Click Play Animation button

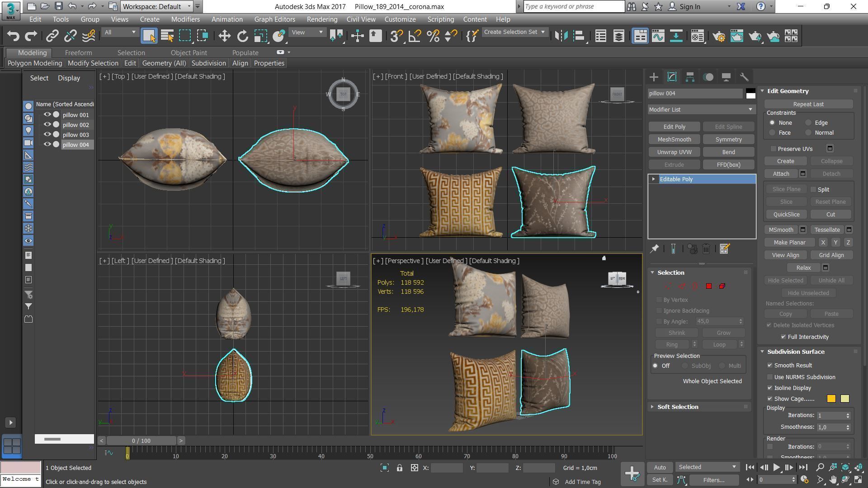[776, 468]
